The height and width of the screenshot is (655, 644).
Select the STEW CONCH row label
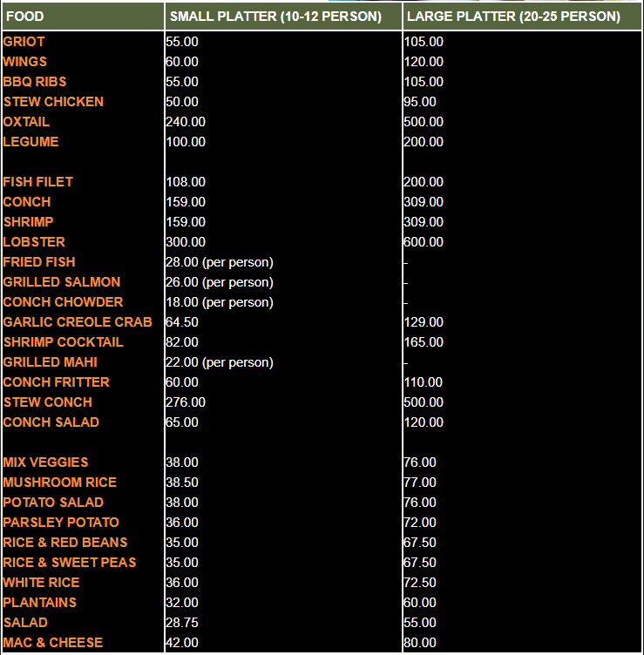pyautogui.click(x=48, y=402)
